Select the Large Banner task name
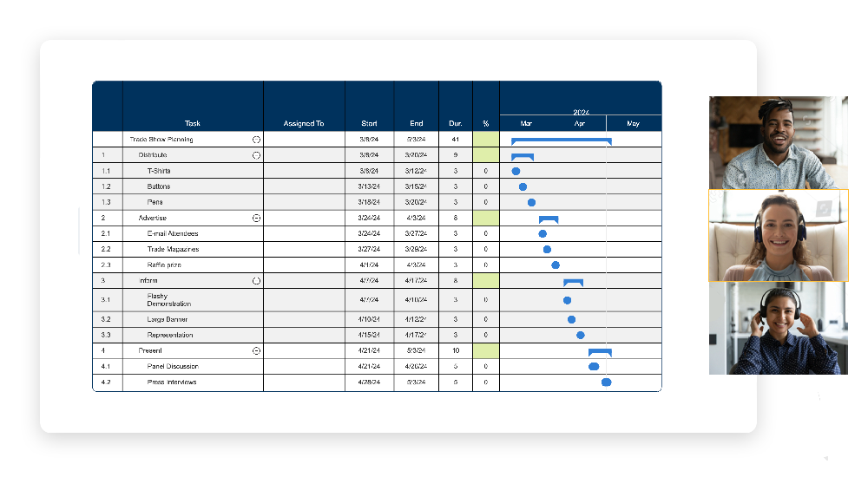The height and width of the screenshot is (477, 868). click(x=168, y=319)
